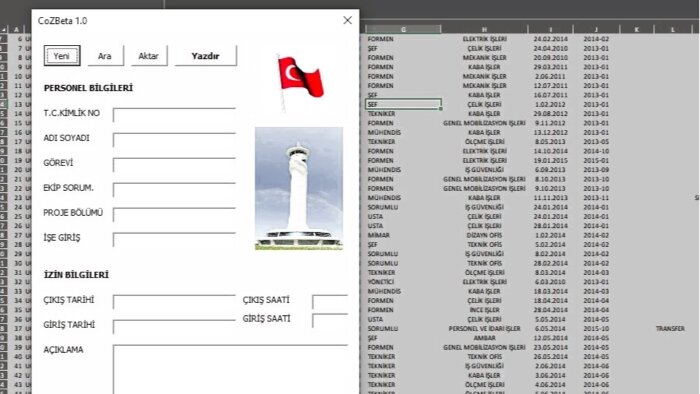The image size is (700, 394).
Task: Click the date cell 24.02.2014
Action: coord(550,39)
